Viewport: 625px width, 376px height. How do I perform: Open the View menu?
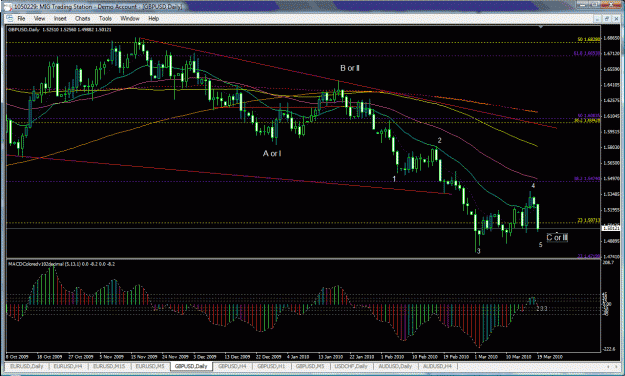pos(39,18)
